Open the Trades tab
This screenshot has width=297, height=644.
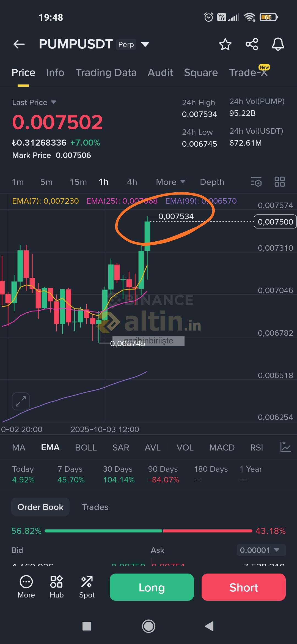pos(95,507)
